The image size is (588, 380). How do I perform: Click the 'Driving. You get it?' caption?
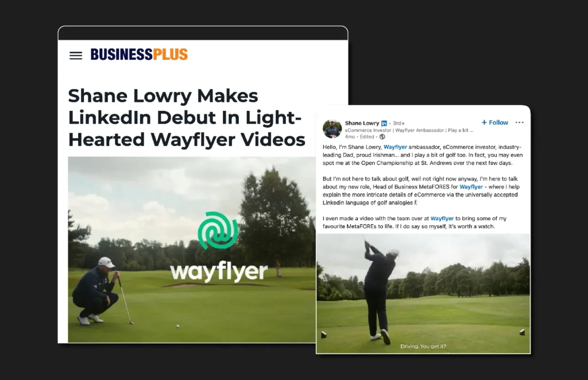[423, 346]
